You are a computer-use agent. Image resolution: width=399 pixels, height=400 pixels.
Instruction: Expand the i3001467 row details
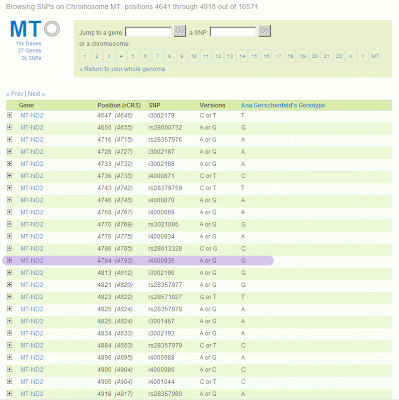coord(9,321)
